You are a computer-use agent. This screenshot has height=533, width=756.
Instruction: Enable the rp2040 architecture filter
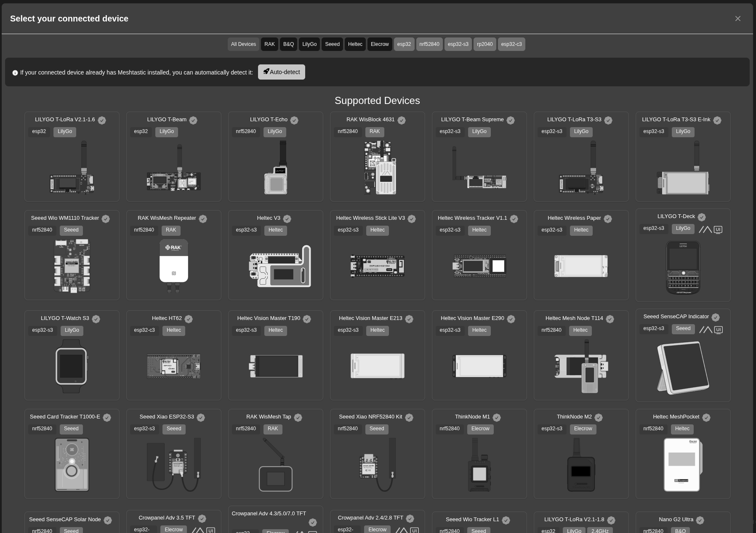484,44
